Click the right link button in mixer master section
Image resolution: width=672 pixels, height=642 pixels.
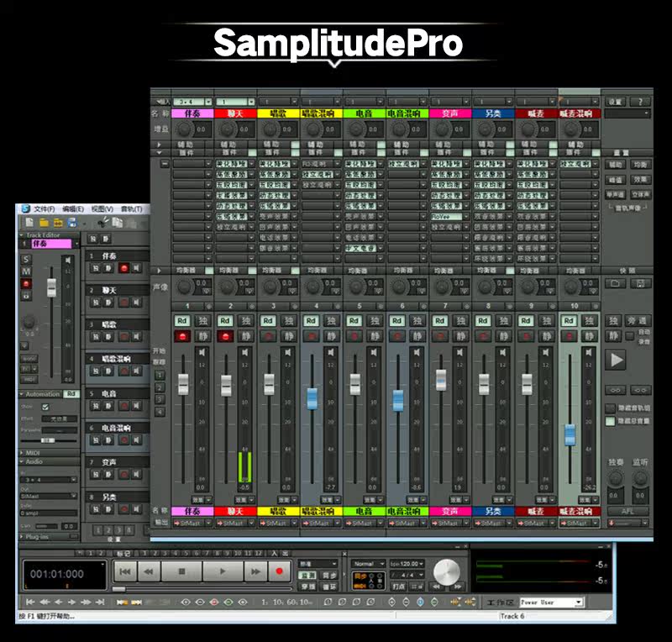click(640, 390)
